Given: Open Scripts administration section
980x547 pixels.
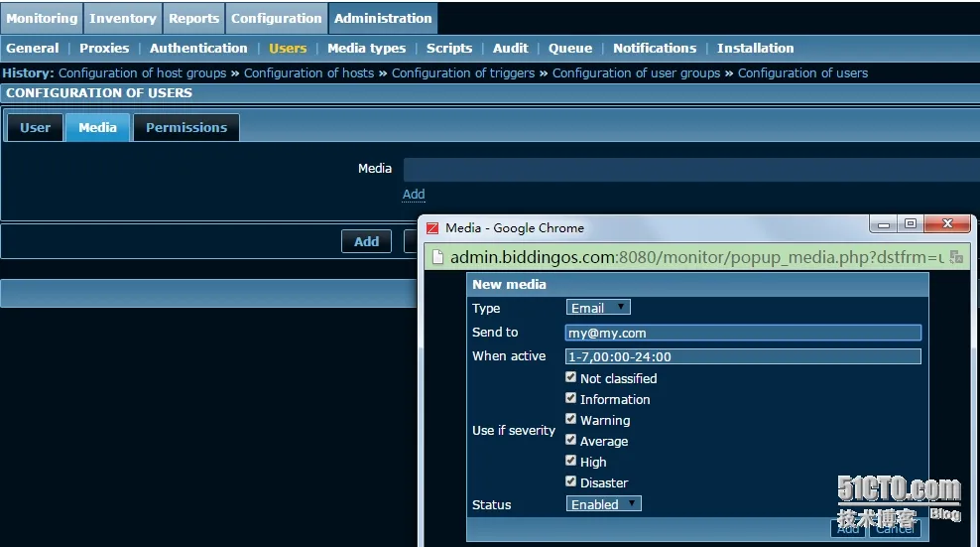Looking at the screenshot, I should (x=448, y=49).
